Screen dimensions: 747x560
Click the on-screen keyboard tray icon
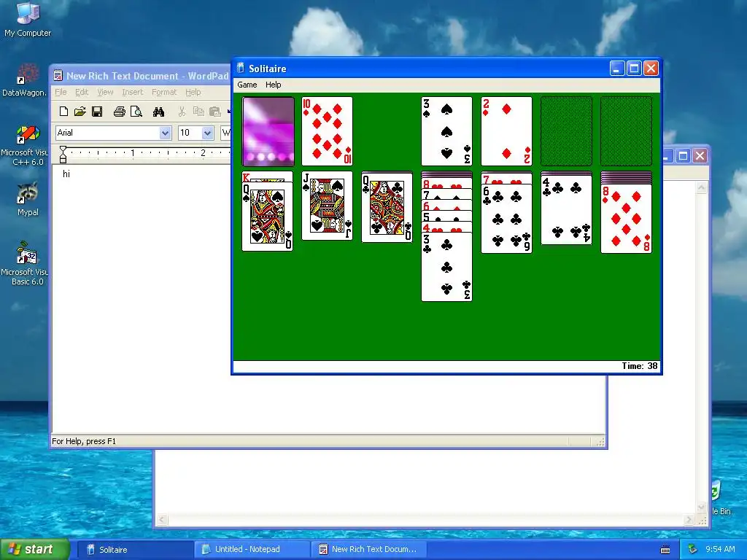click(x=665, y=550)
